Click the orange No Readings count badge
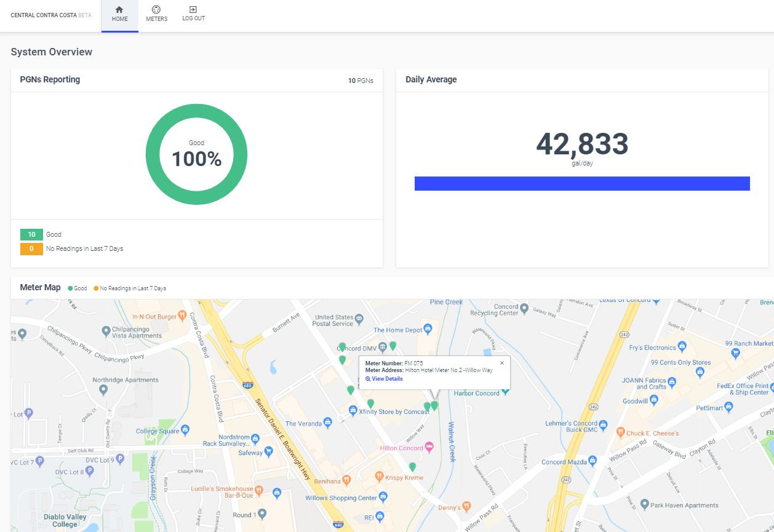This screenshot has height=532, width=774. pyautogui.click(x=31, y=249)
